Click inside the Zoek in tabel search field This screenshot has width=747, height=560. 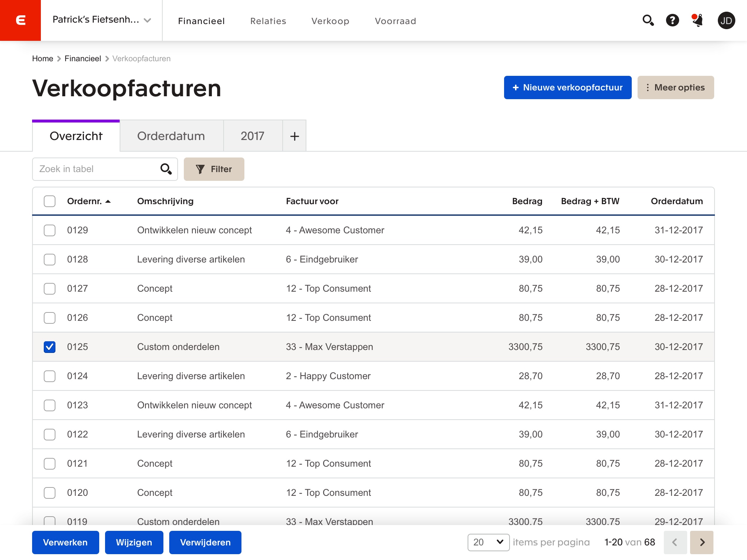point(95,169)
